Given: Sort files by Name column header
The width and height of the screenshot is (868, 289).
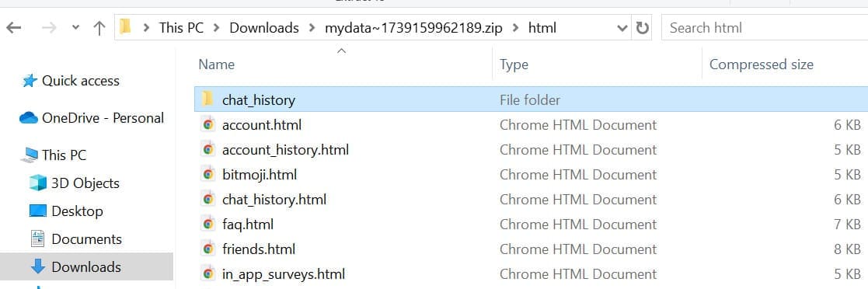Looking at the screenshot, I should tap(217, 64).
